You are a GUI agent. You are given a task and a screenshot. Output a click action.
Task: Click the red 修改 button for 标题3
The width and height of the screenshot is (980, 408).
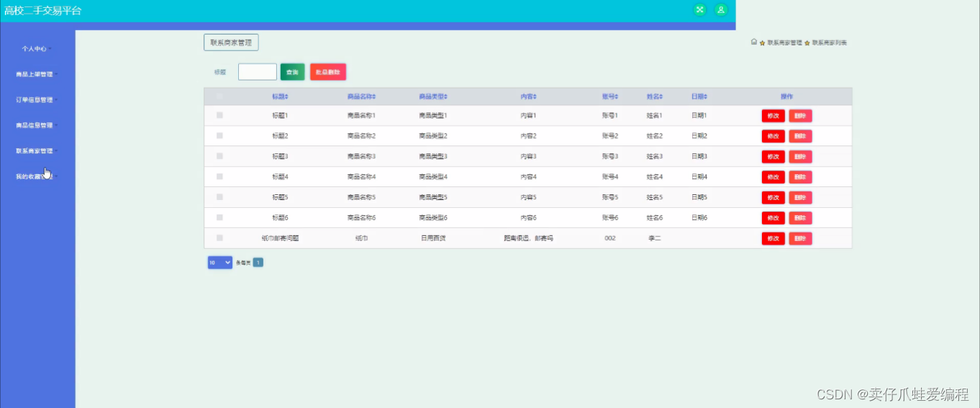tap(773, 157)
